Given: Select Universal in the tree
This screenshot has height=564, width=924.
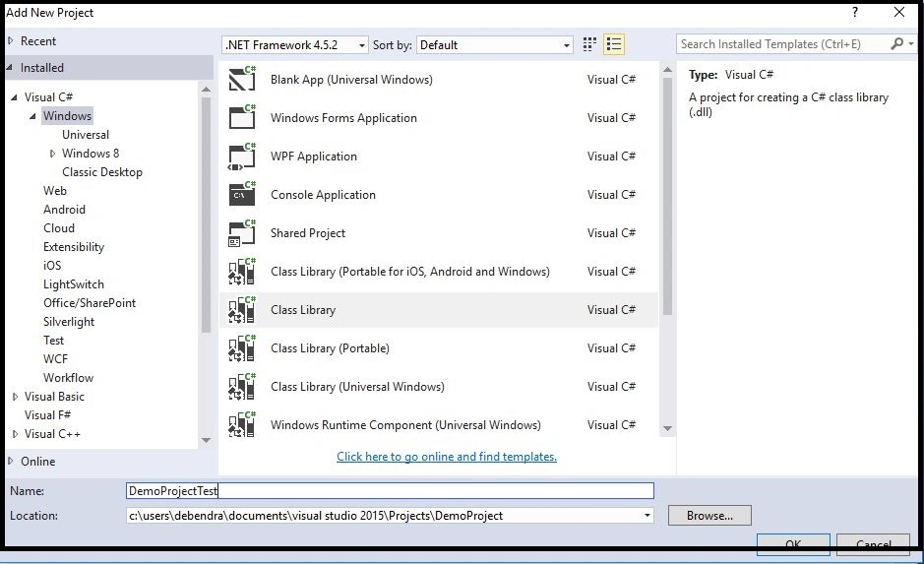Looking at the screenshot, I should point(86,135).
